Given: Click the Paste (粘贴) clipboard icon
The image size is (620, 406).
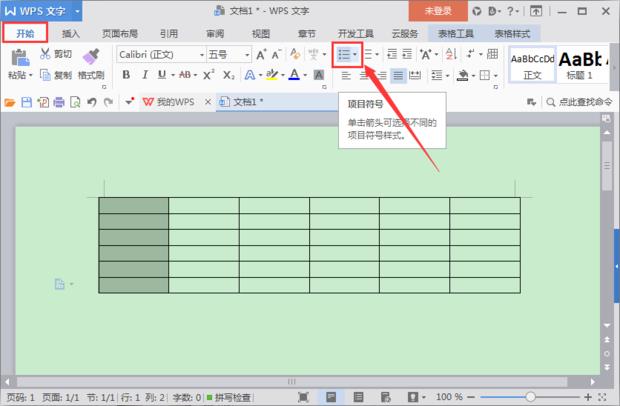Looking at the screenshot, I should coord(20,58).
